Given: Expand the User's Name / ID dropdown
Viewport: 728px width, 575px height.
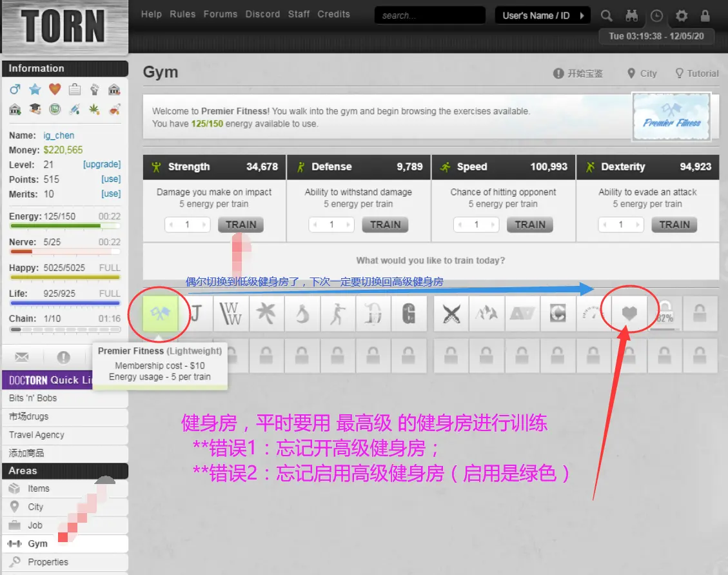Looking at the screenshot, I should pyautogui.click(x=582, y=15).
